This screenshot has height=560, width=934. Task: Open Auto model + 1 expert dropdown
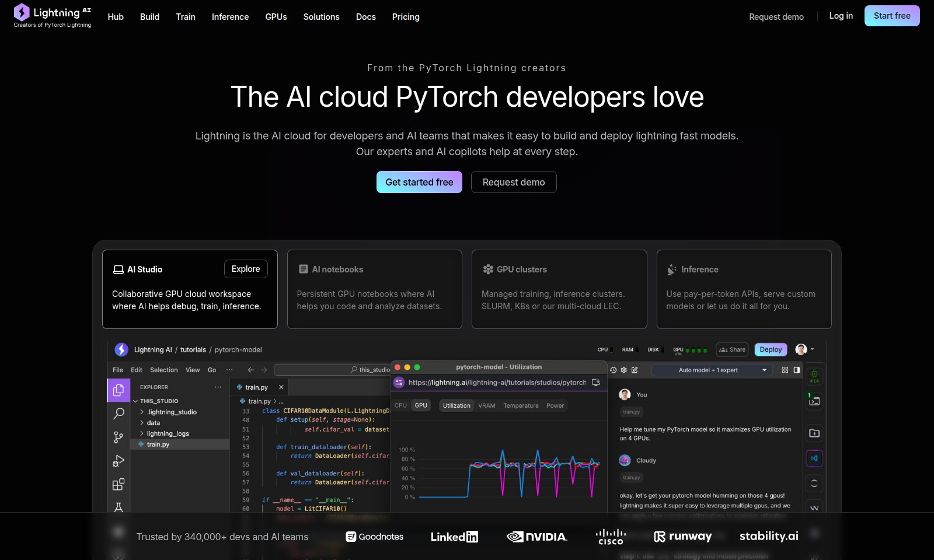point(712,370)
